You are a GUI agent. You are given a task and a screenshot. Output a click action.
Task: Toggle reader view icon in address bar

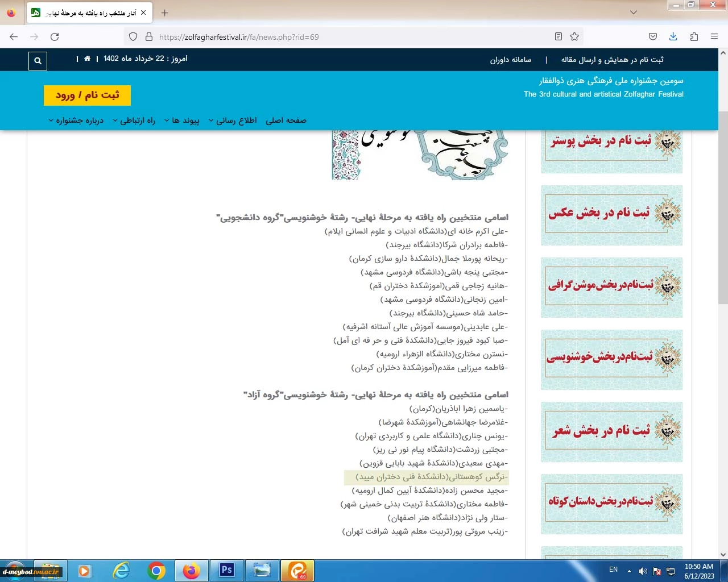click(559, 36)
